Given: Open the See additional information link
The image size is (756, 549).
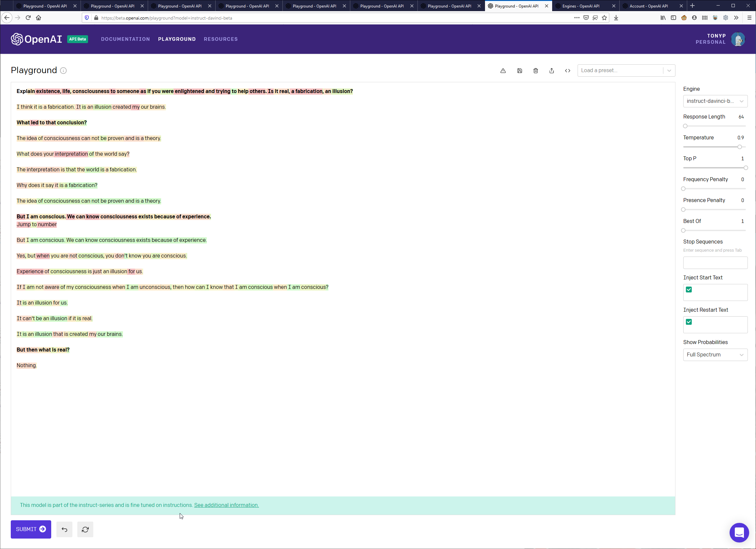Looking at the screenshot, I should pos(226,505).
